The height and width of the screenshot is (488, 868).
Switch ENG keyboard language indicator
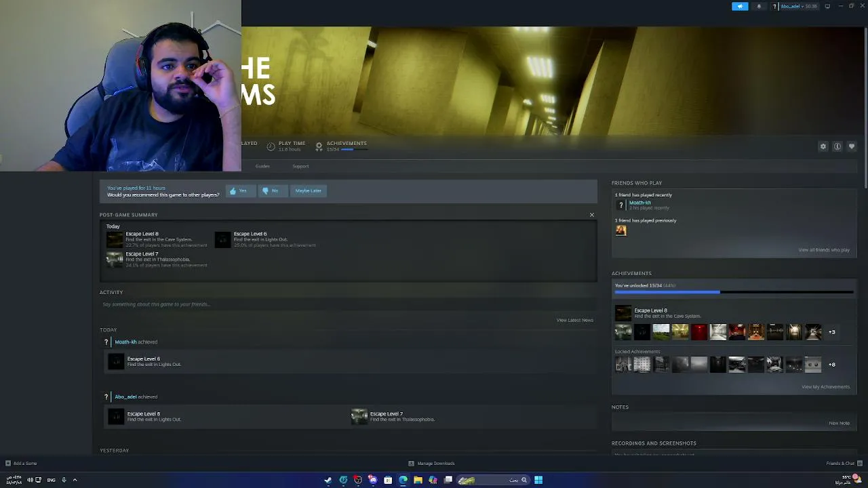(x=51, y=480)
